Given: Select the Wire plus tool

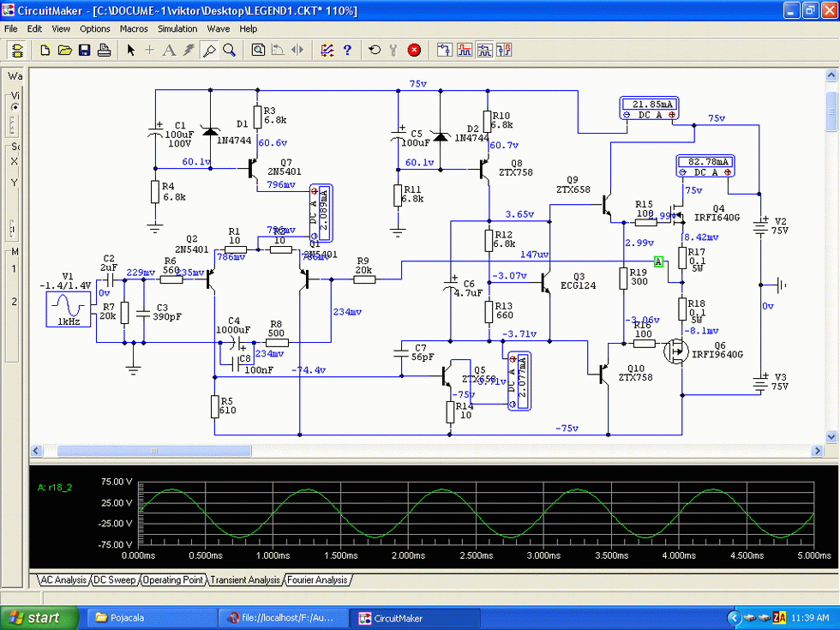Looking at the screenshot, I should (149, 51).
